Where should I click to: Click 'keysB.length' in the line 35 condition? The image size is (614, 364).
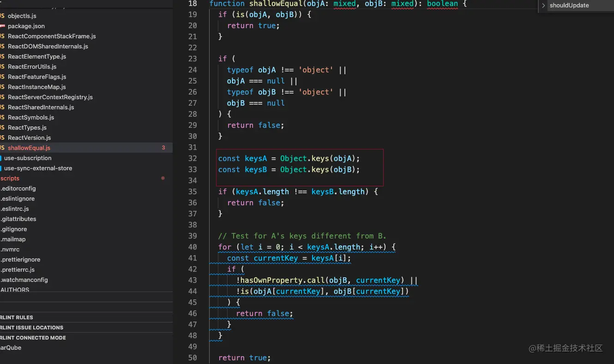[338, 191]
